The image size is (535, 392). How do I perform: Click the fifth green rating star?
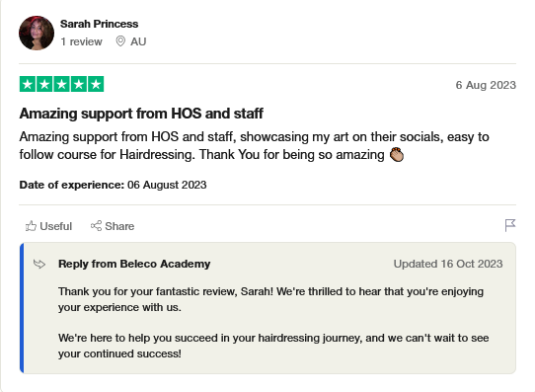96,84
